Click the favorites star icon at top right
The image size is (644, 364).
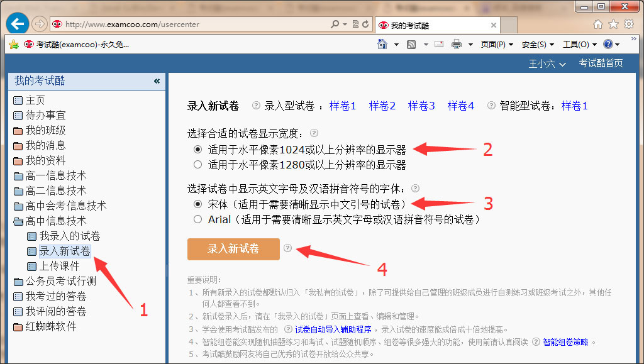click(x=613, y=25)
